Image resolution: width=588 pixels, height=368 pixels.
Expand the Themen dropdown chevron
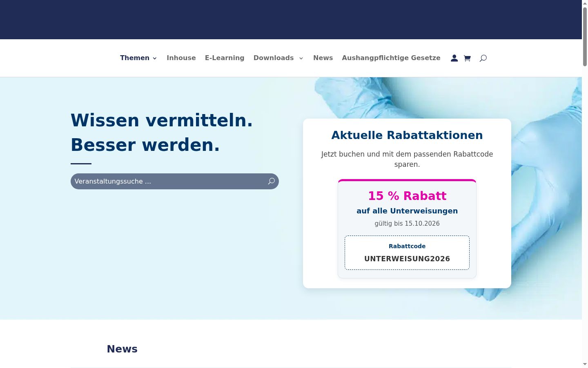pos(155,58)
